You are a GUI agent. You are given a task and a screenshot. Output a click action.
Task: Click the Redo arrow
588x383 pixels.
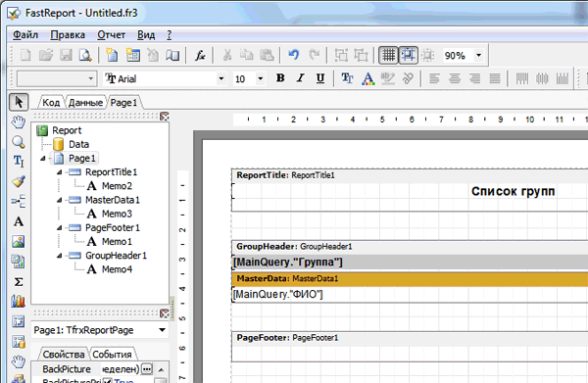point(314,56)
